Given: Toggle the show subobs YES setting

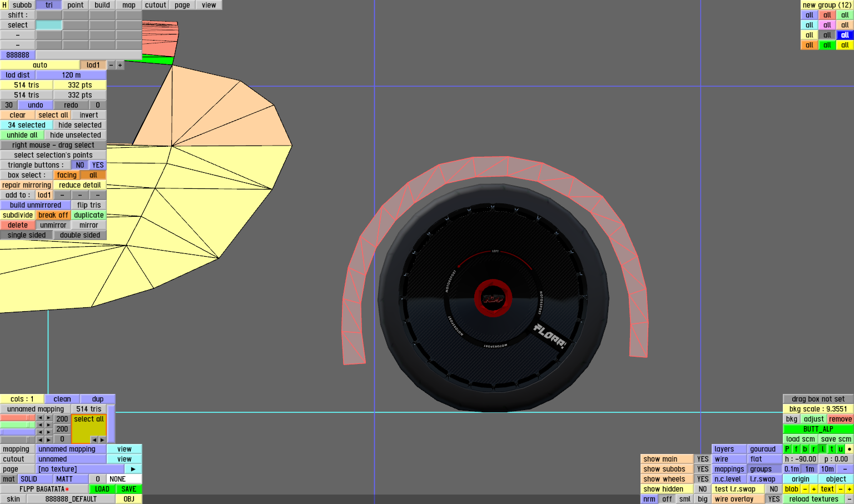Looking at the screenshot, I should [x=703, y=469].
